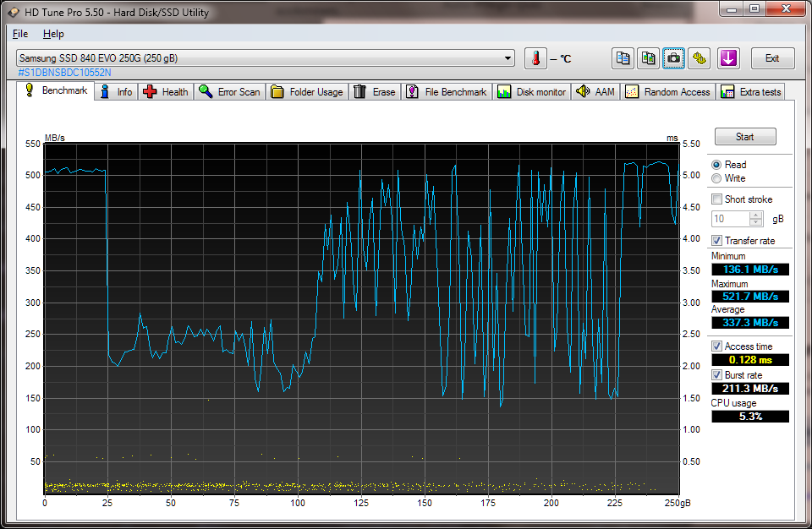Switch to the Error Scan tab
The width and height of the screenshot is (812, 529).
pyautogui.click(x=230, y=91)
